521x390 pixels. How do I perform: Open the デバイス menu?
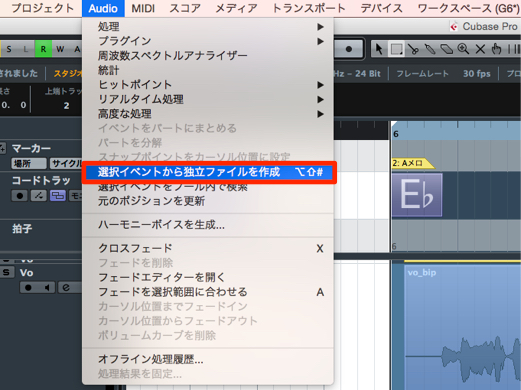tap(381, 8)
